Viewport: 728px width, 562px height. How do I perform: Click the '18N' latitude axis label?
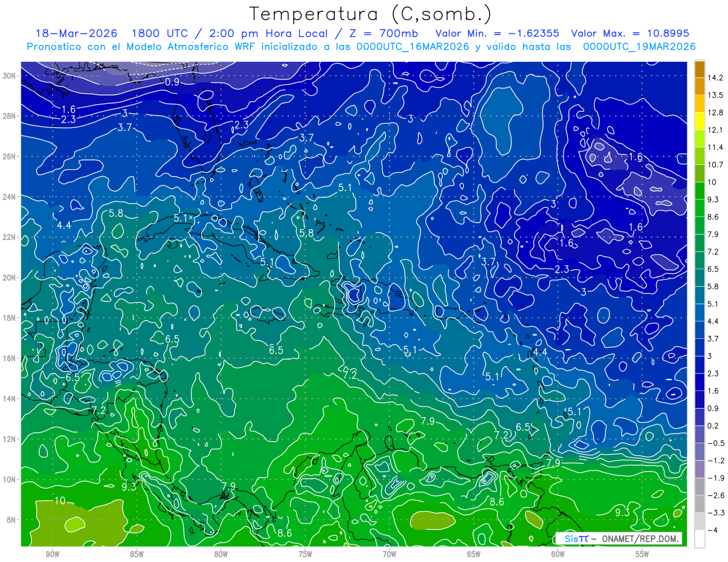[9, 318]
